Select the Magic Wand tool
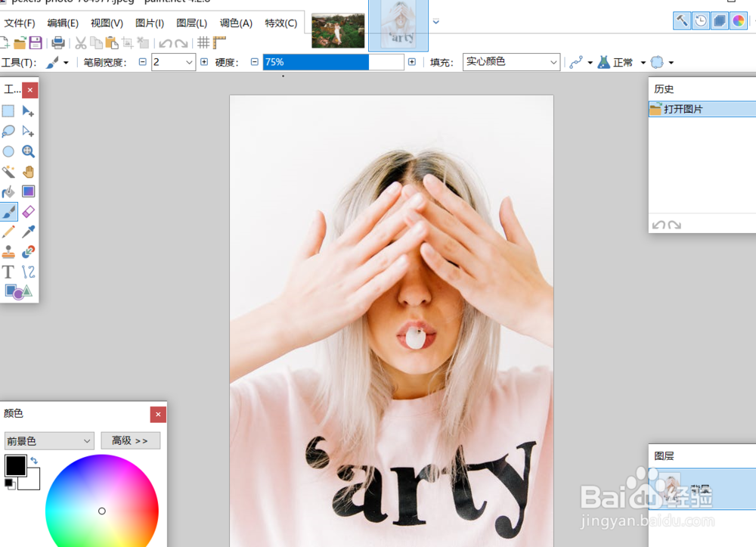 coord(8,172)
